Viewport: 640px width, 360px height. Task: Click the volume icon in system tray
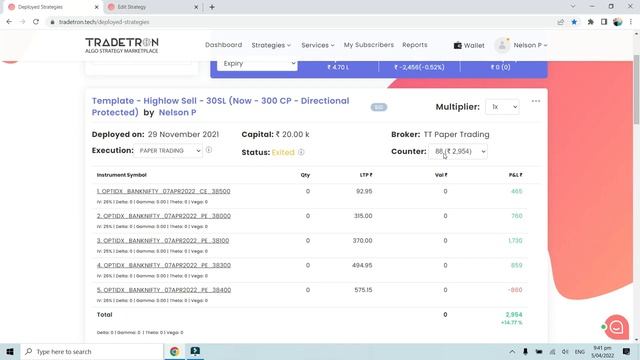[x=565, y=352]
